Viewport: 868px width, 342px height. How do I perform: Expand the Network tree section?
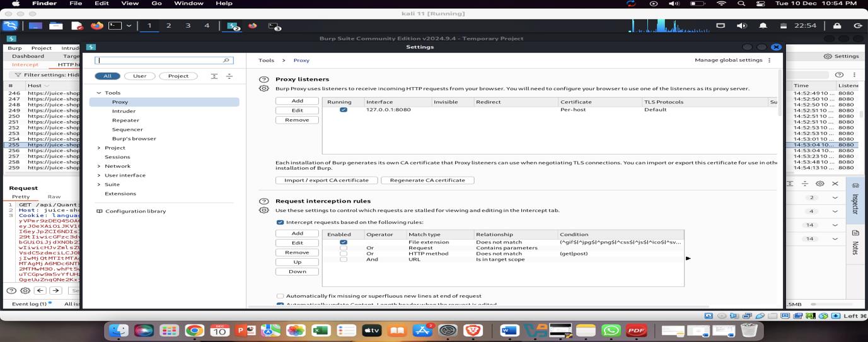coord(98,166)
